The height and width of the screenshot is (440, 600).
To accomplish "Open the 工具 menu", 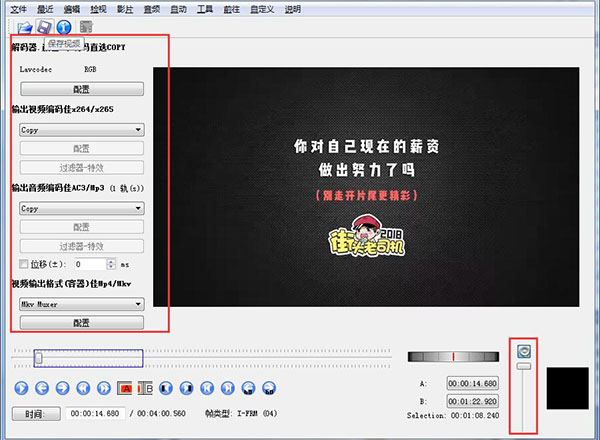I will pyautogui.click(x=205, y=9).
